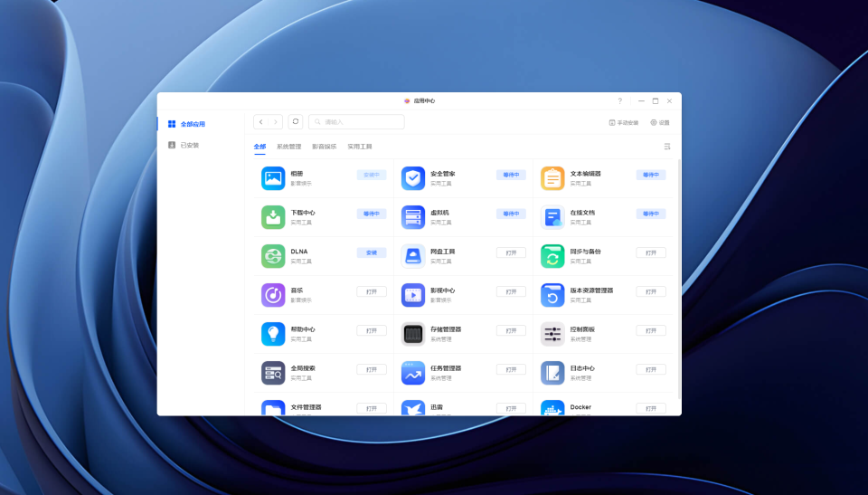Open the 相册 photo album app icon
The width and height of the screenshot is (868, 495).
(273, 178)
